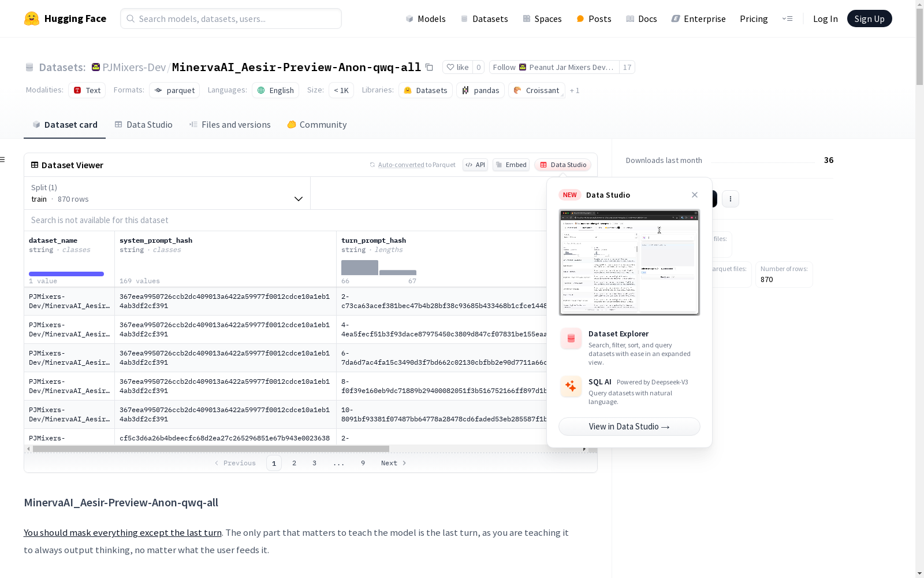Image resolution: width=924 pixels, height=578 pixels.
Task: Click the horizontal table scrollbar
Action: point(211,449)
